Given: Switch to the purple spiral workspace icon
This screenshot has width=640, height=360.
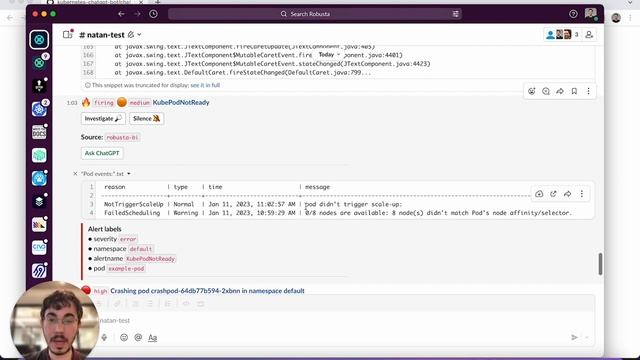Looking at the screenshot, I should [x=39, y=271].
